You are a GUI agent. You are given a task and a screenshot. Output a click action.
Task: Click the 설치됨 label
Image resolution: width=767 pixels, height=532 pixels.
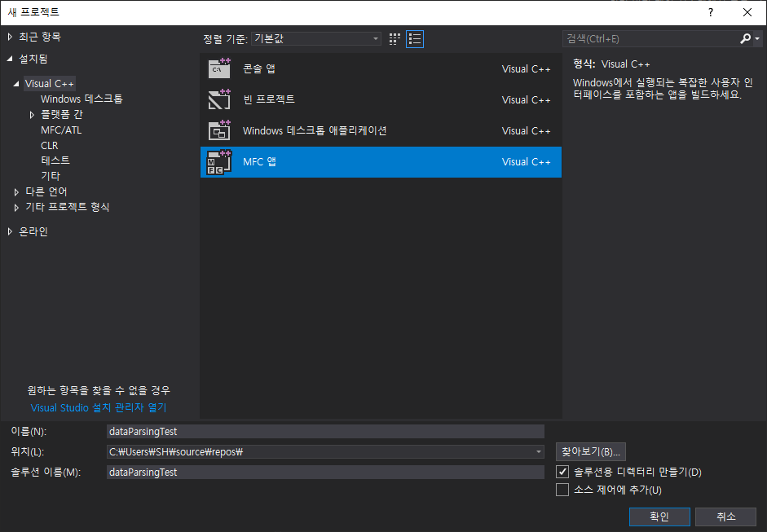[x=33, y=59]
